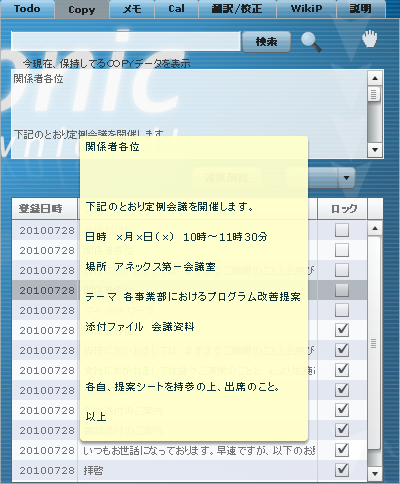
Task: Toggle lock checkbox in the third table row
Action: [x=342, y=270]
